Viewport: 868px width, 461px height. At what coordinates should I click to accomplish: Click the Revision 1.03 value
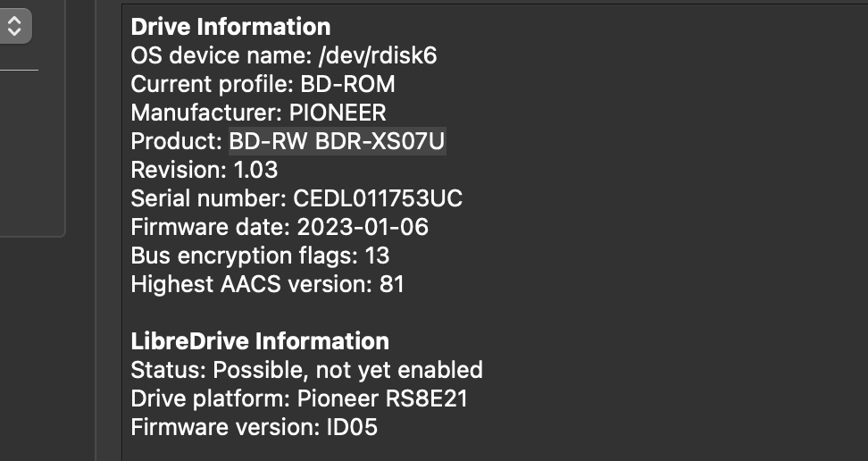click(255, 170)
